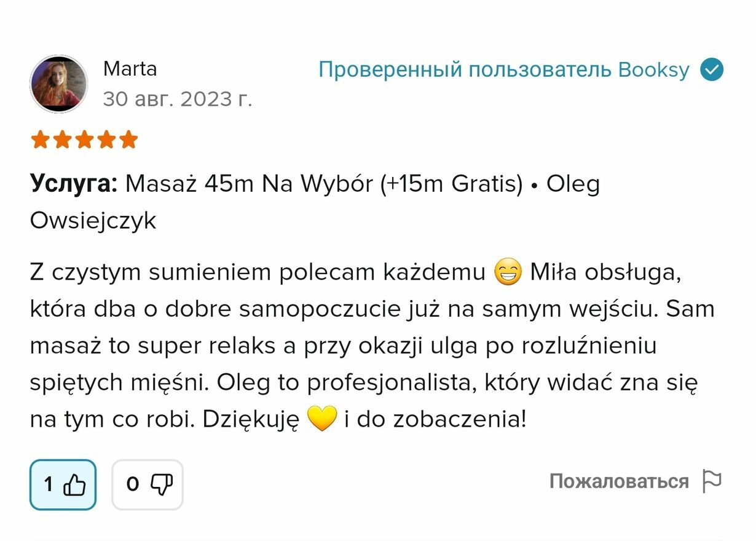
Task: Click the first orange rating star
Action: point(40,140)
